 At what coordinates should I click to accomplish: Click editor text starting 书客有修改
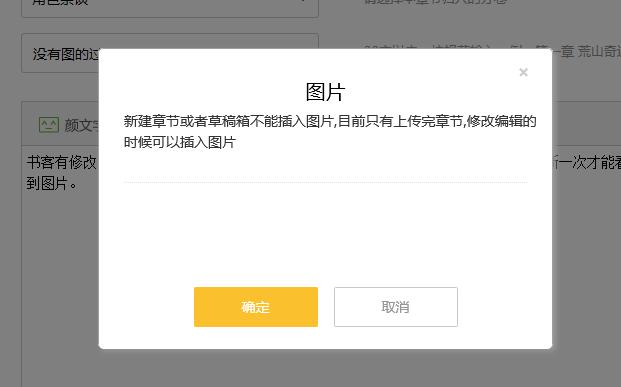tap(62, 162)
